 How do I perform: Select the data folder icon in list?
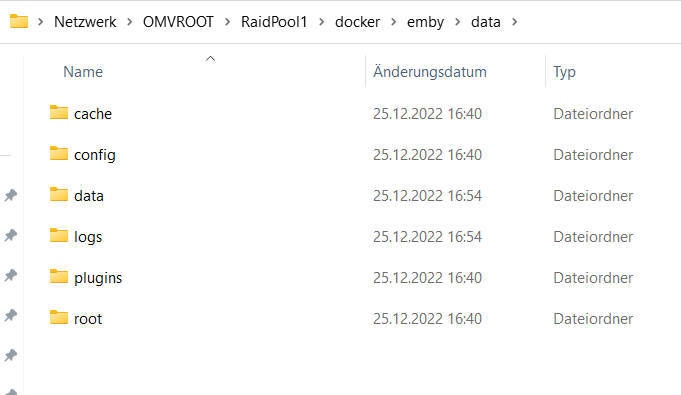tap(59, 195)
